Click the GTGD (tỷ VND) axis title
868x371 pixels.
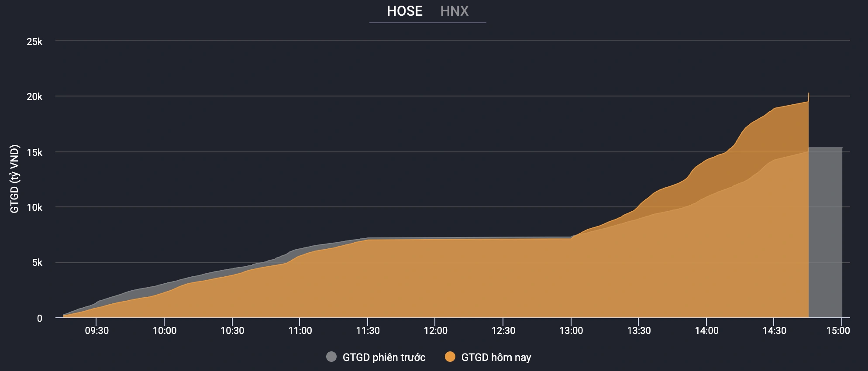pos(14,179)
